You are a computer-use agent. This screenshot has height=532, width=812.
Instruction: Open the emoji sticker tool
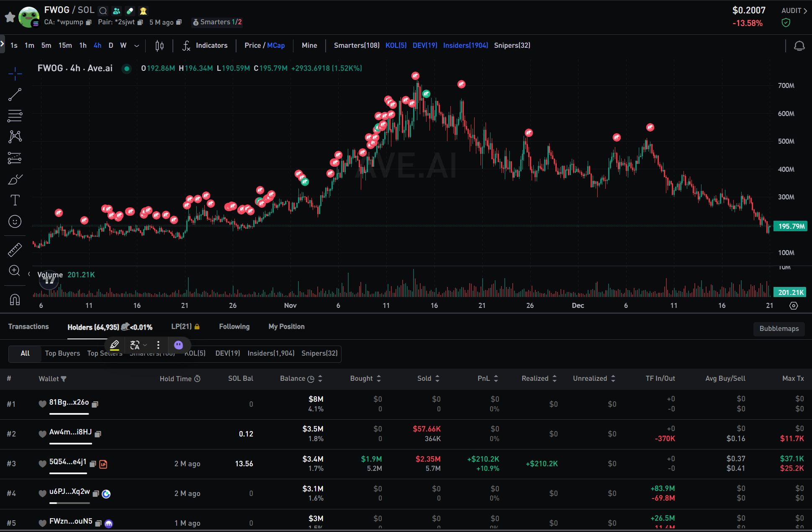pos(15,222)
